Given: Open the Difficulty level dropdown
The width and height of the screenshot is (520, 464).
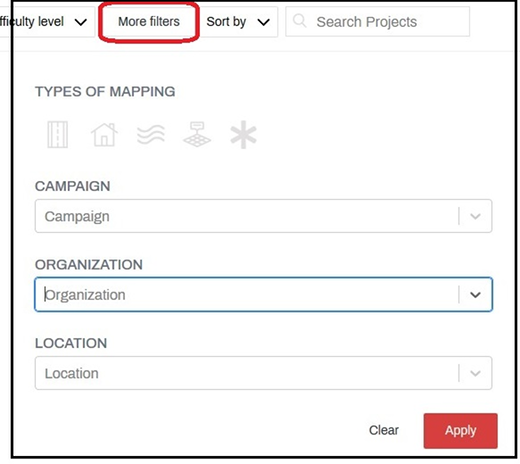Looking at the screenshot, I should click(x=47, y=22).
